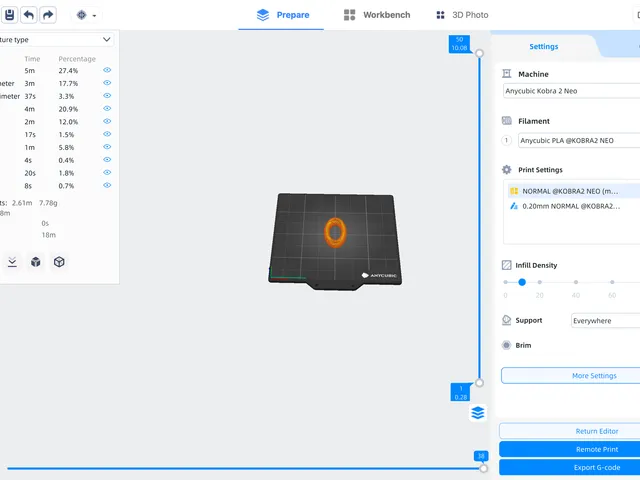The image size is (640, 480).
Task: Toggle visibility of the 27.4% row
Action: [107, 70]
